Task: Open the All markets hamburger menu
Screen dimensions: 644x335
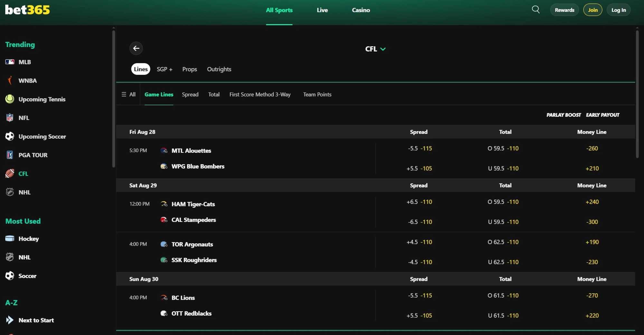Action: (128, 94)
